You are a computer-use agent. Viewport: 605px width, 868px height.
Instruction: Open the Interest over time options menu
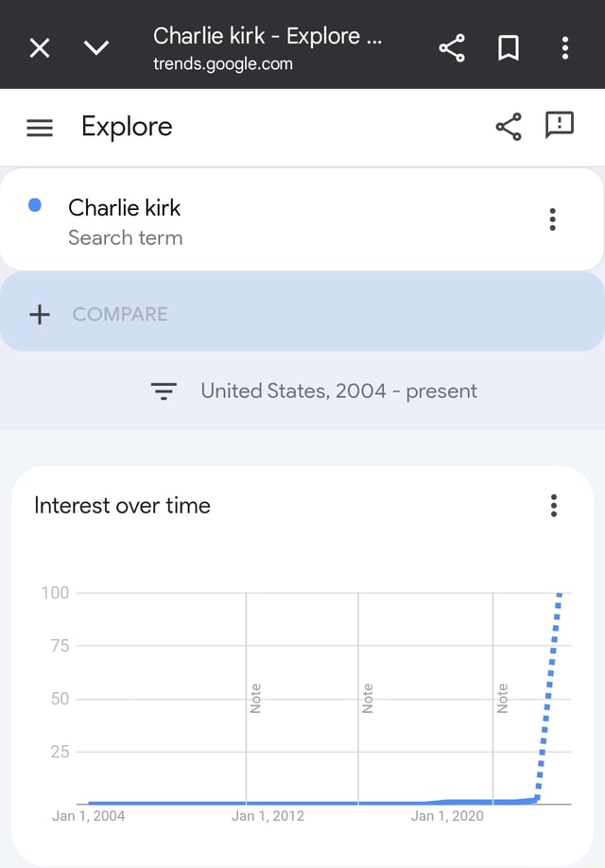552,506
